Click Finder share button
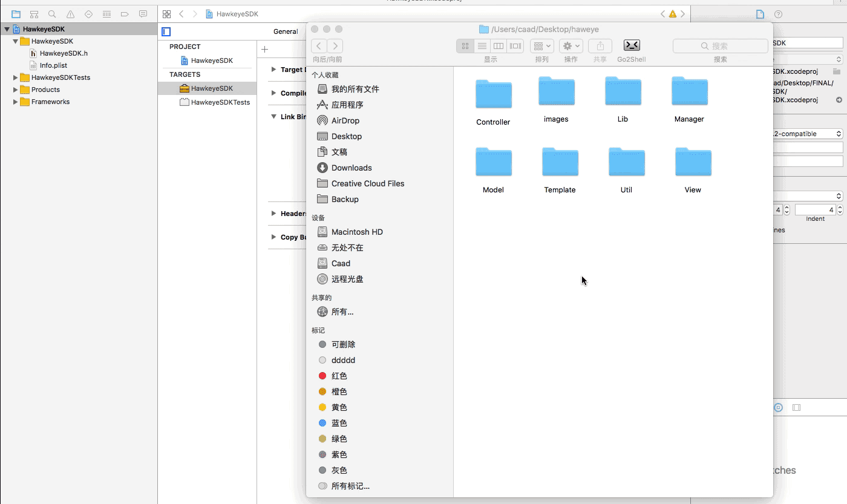Viewport: 847px width, 504px height. point(600,46)
